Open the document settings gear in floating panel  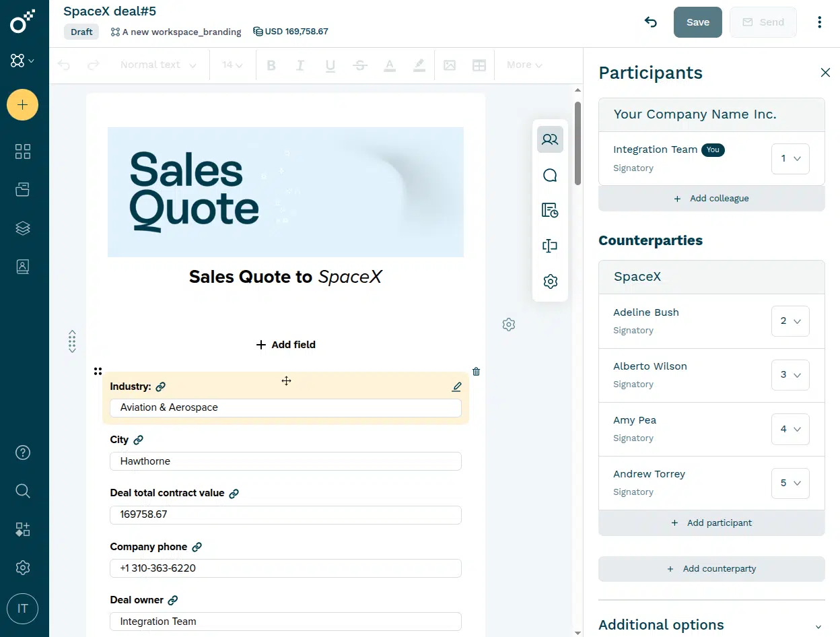550,281
